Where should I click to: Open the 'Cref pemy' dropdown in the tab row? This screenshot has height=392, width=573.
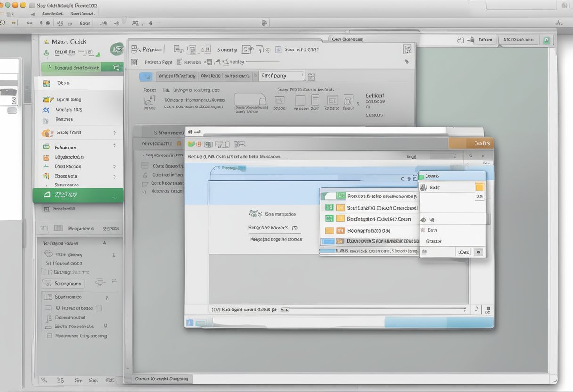[282, 75]
